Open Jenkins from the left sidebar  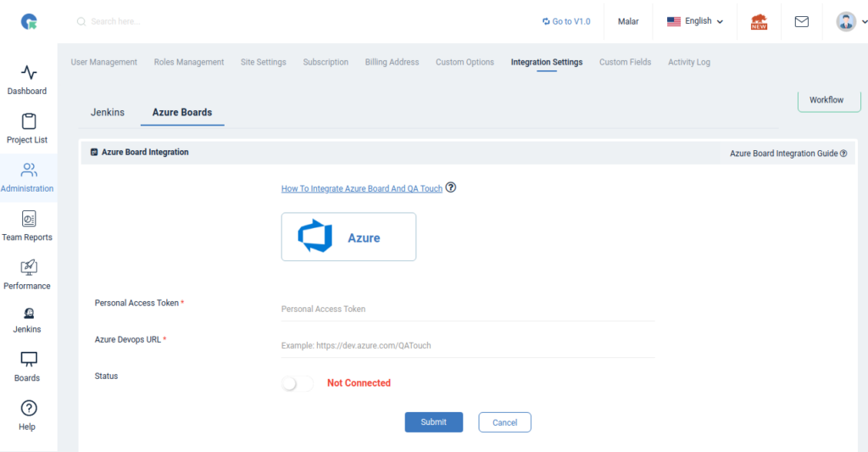click(29, 314)
